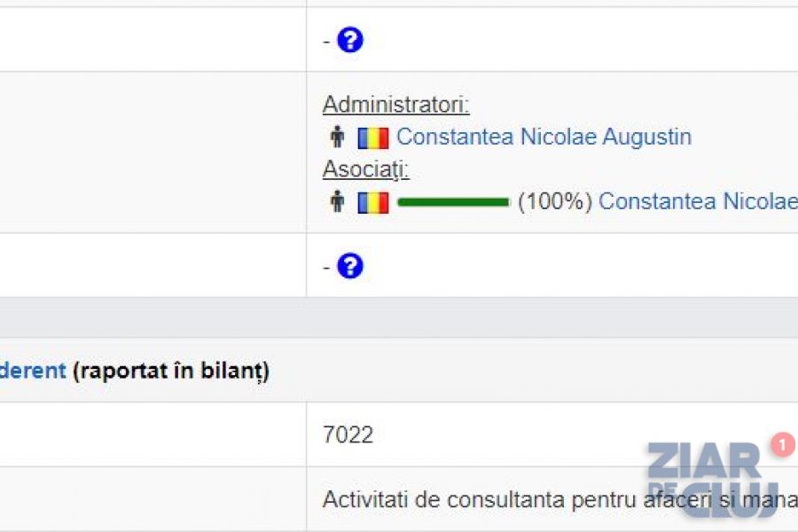The height and width of the screenshot is (532, 798).
Task: Follow the blue "derent" link
Action: [x=33, y=371]
